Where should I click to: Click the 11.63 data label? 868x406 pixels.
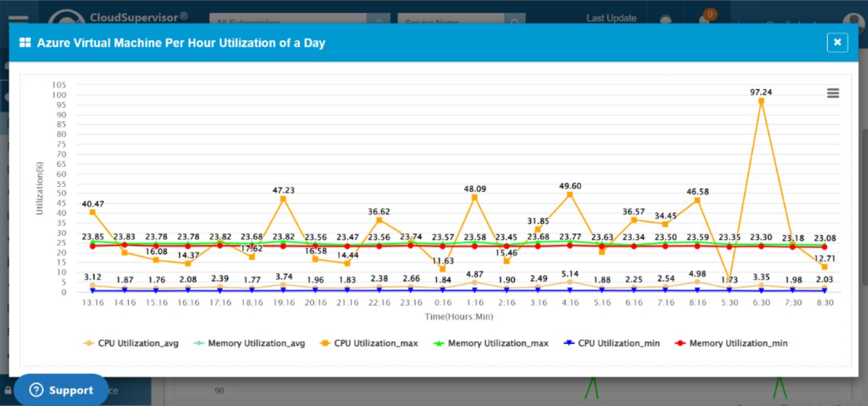(x=443, y=261)
